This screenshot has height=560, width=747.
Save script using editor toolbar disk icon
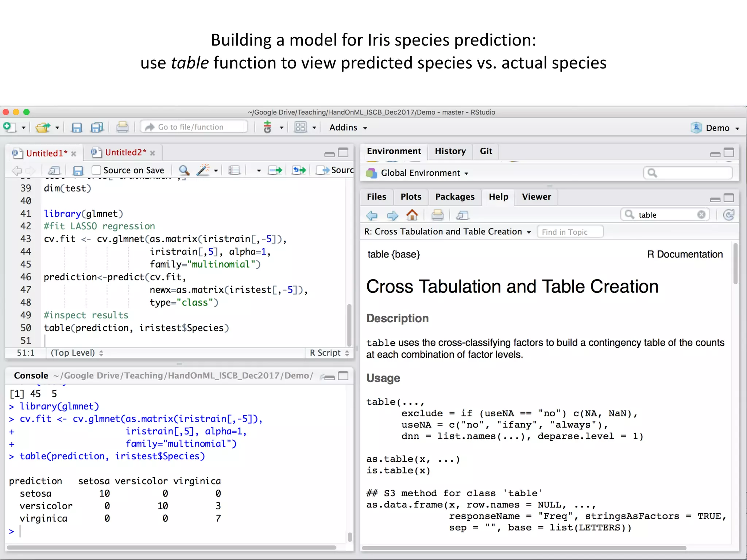pos(78,170)
